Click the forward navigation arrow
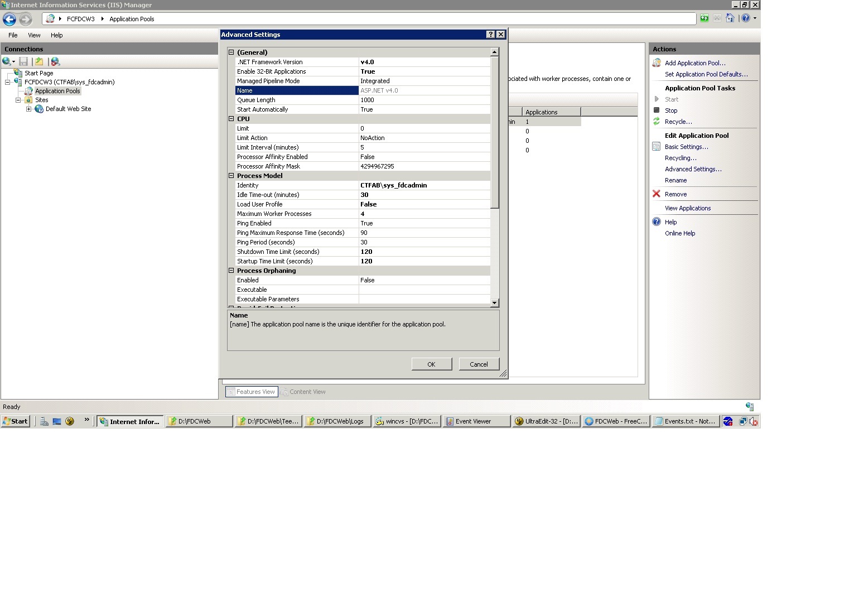 (25, 20)
